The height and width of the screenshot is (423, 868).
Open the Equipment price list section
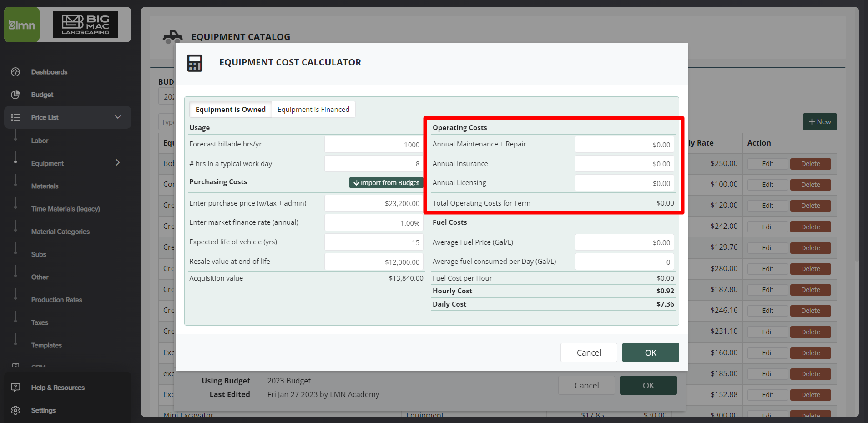[x=47, y=163]
